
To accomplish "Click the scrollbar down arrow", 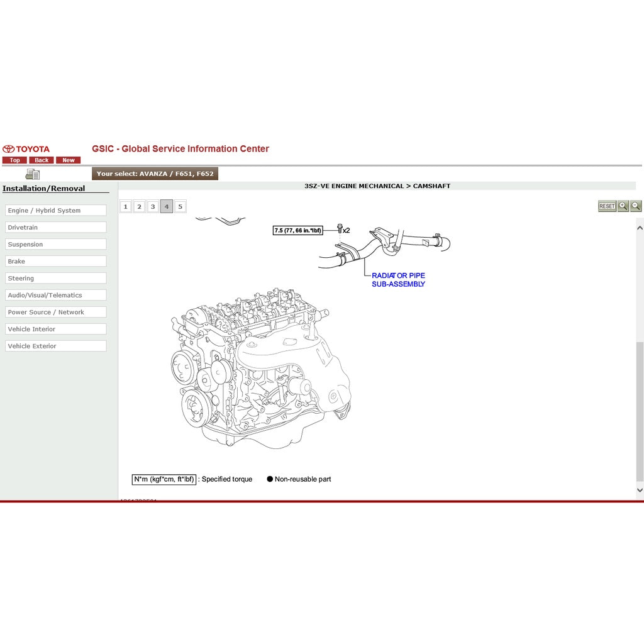I will pyautogui.click(x=640, y=490).
